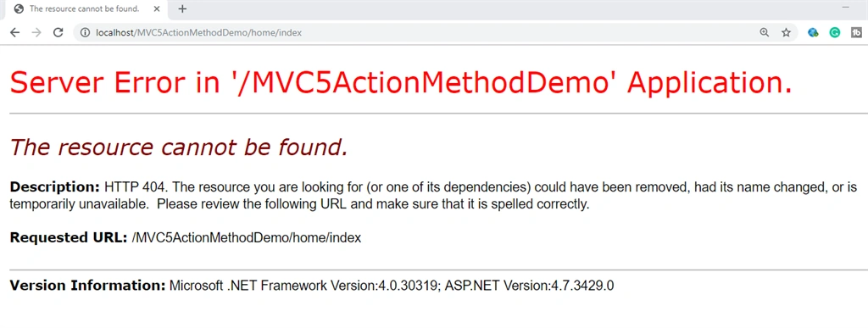View site information for localhost
Screen dimensions: 868x328
(86, 33)
